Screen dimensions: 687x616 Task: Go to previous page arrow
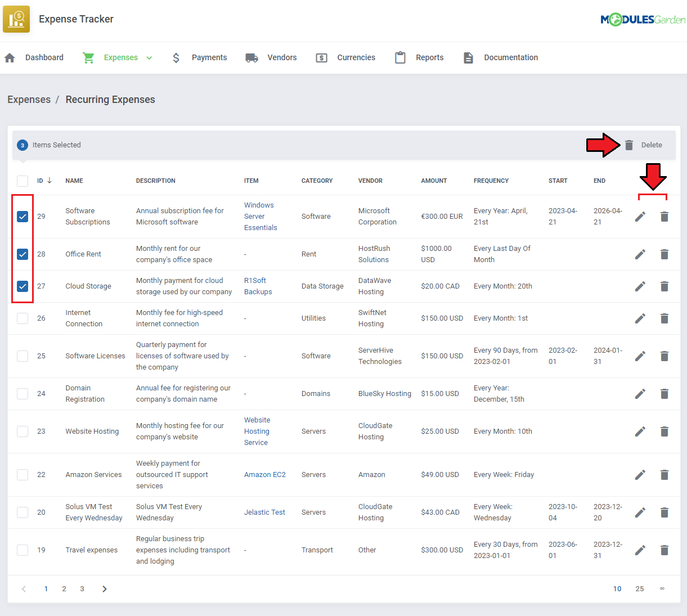point(24,589)
